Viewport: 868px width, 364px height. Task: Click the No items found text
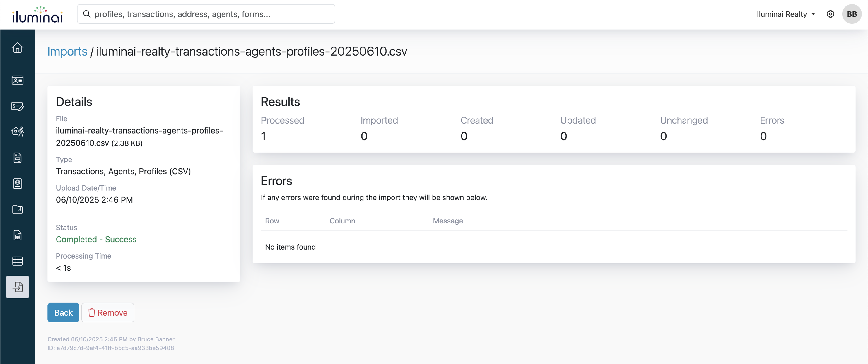click(x=290, y=247)
